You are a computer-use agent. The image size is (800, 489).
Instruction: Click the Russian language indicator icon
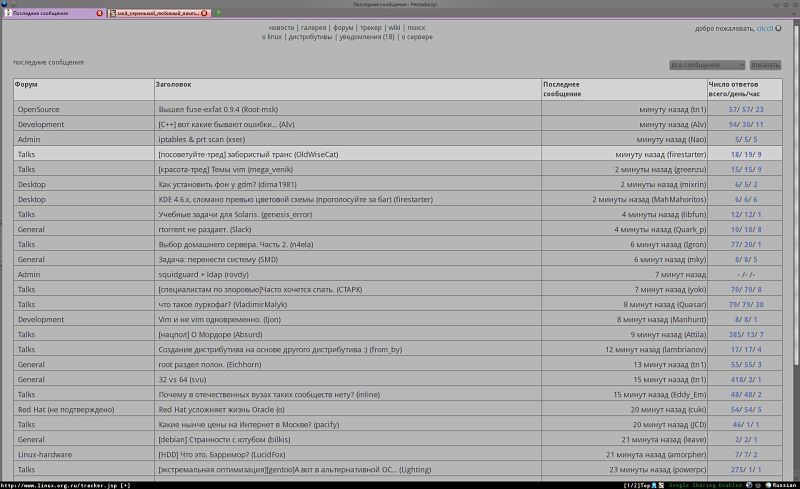coord(768,485)
